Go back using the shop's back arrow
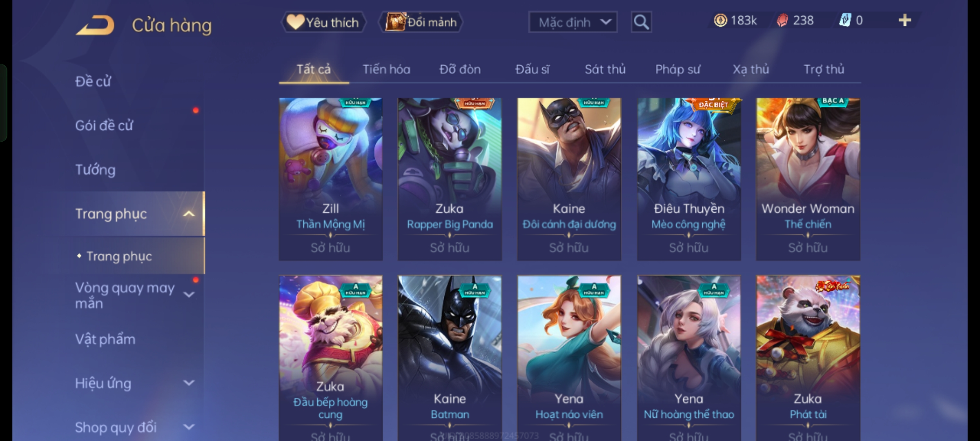 [x=95, y=25]
